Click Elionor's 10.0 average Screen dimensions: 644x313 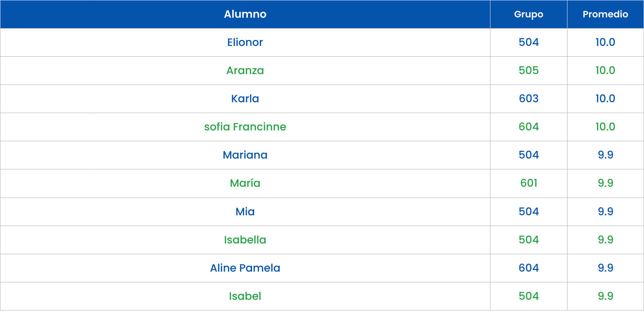coord(605,42)
